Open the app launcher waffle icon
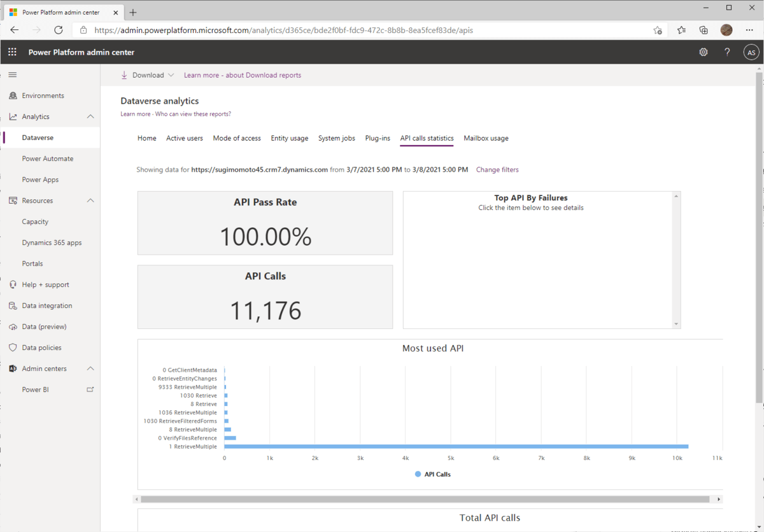The height and width of the screenshot is (532, 764). (x=11, y=52)
